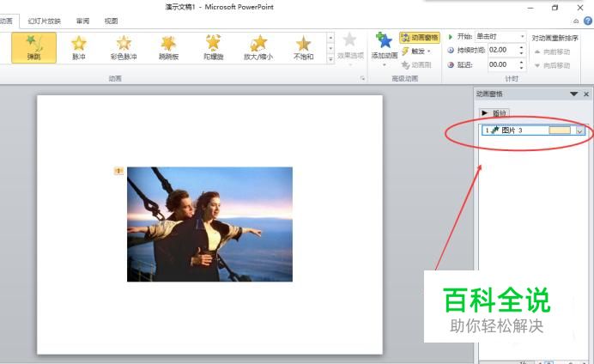Viewport: 594px width, 364px height.
Task: Increase the duration with the up spinner
Action: 522,47
